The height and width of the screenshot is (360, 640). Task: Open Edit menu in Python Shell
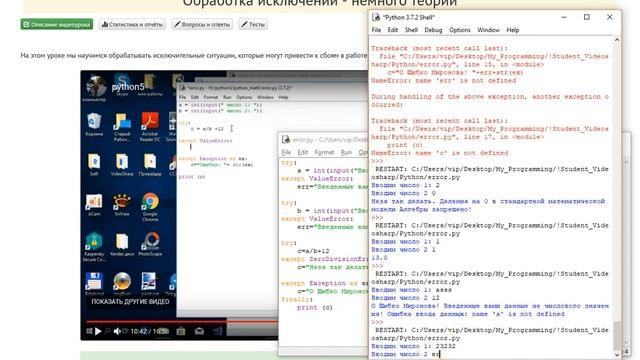pos(393,30)
